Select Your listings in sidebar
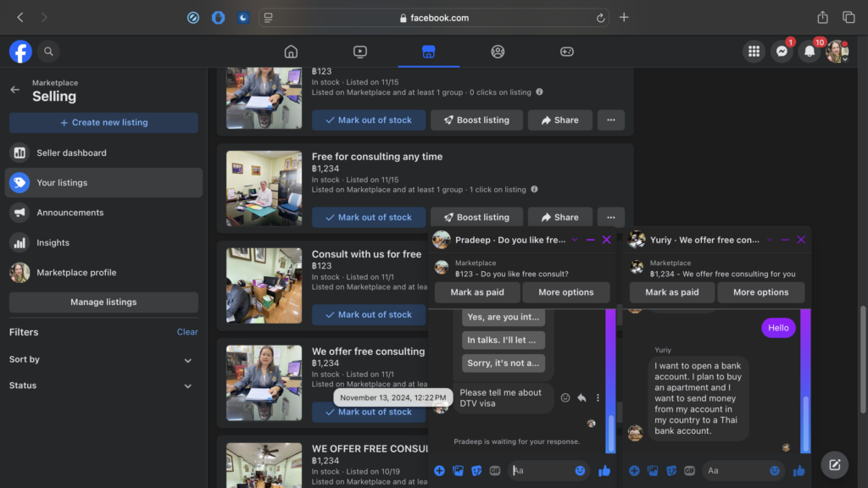Screen dimensions: 868x488 [103, 183]
